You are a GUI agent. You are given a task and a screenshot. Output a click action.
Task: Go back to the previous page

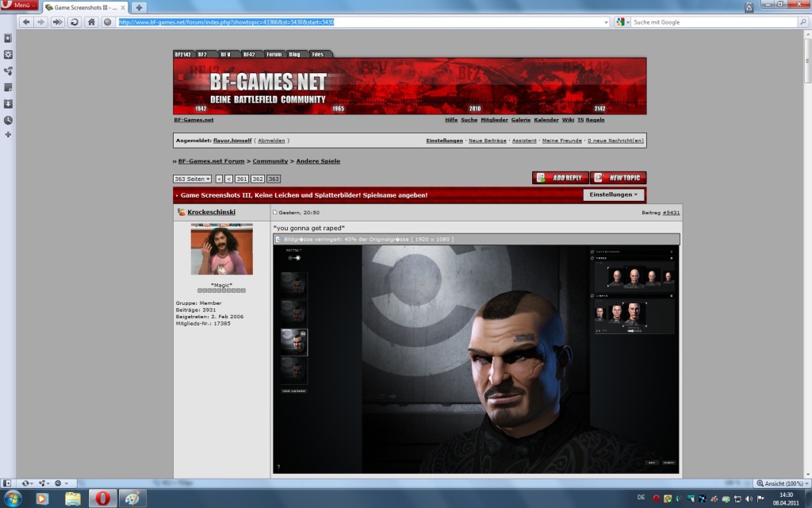26,21
